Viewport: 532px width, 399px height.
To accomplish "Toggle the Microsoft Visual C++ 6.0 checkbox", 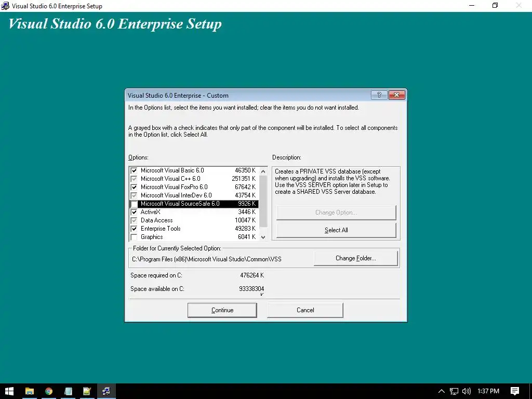I will tap(134, 179).
